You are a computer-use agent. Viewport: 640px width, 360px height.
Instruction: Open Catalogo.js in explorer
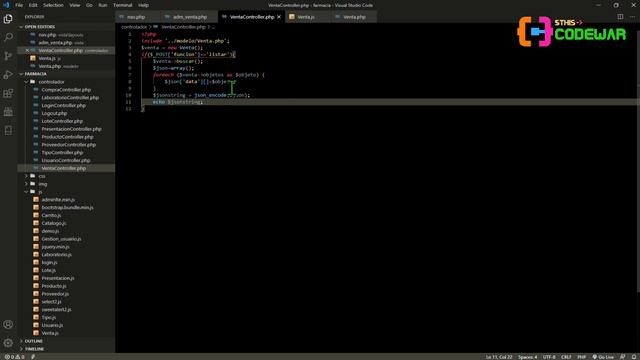coord(54,223)
